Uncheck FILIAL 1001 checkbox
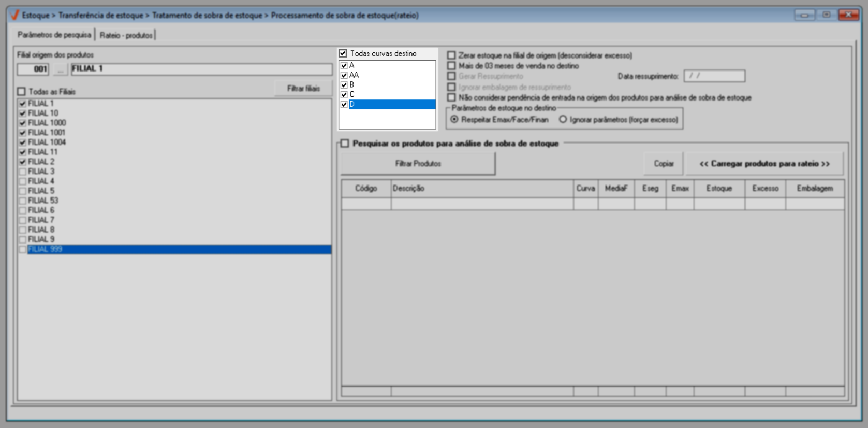Image resolution: width=868 pixels, height=428 pixels. tap(22, 133)
